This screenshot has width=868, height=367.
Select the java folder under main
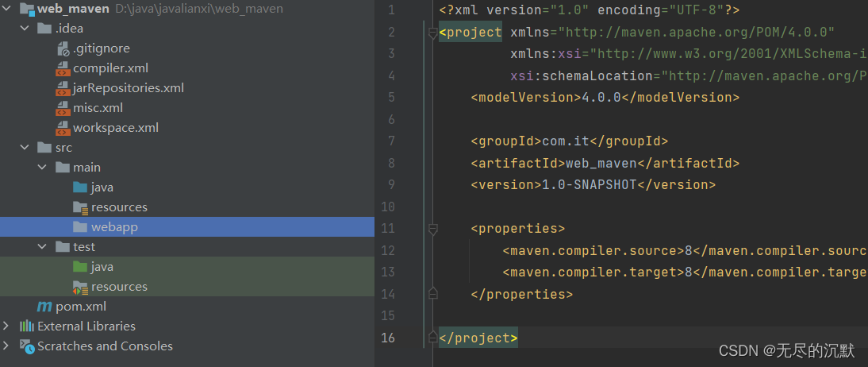pos(102,187)
